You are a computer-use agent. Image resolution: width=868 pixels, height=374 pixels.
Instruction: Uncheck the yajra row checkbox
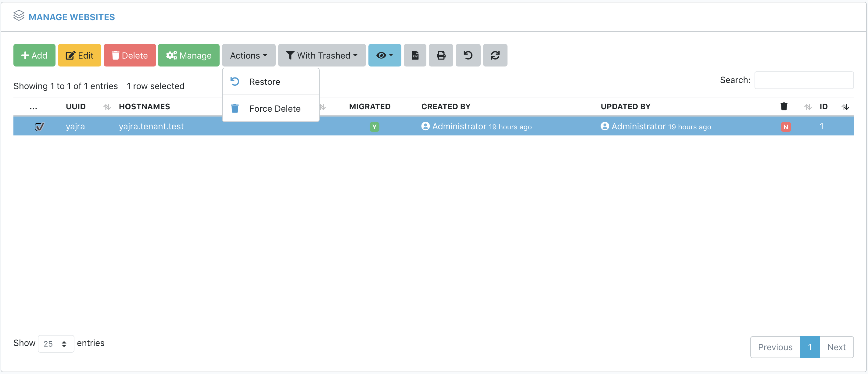[39, 127]
